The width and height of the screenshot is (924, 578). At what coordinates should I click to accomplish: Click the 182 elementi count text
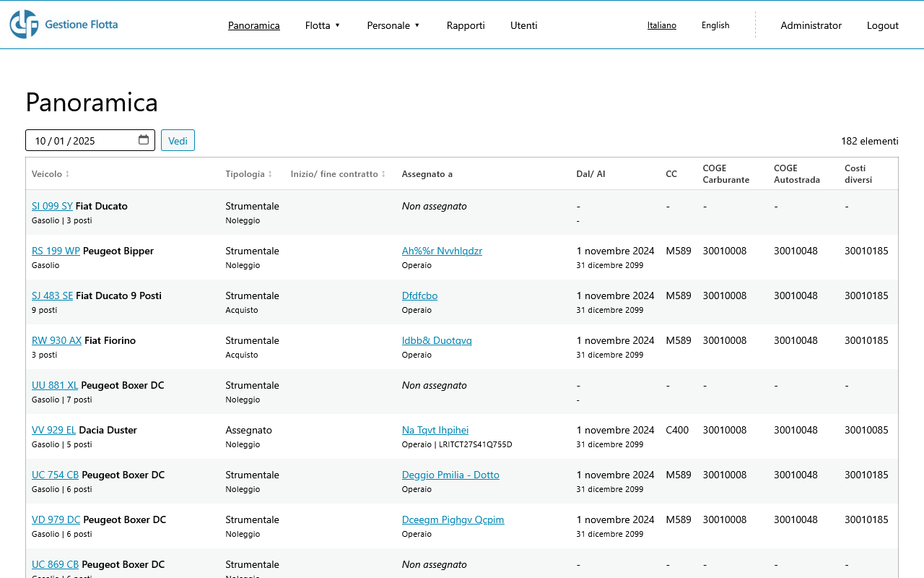[x=870, y=141]
